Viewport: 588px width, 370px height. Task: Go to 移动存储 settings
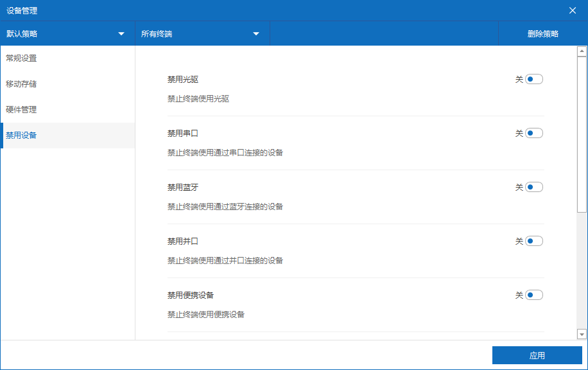pos(67,84)
